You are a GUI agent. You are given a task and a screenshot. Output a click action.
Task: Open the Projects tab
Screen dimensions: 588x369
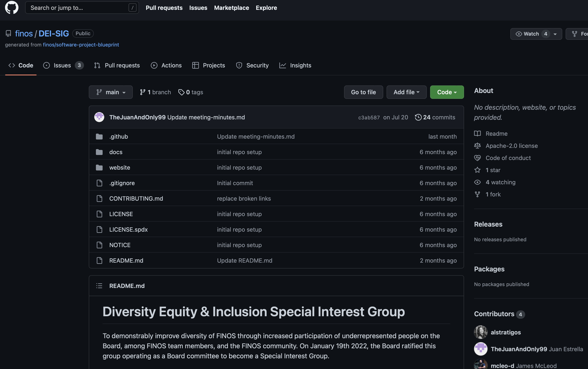tap(209, 65)
